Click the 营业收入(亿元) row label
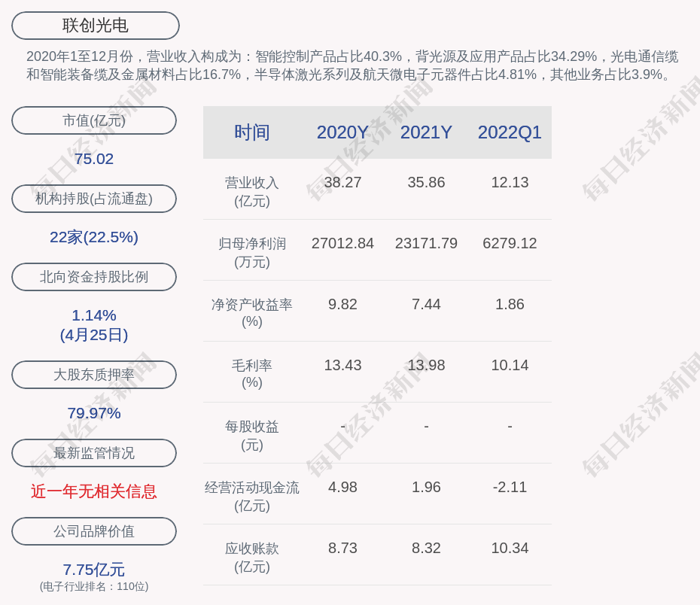 point(252,192)
